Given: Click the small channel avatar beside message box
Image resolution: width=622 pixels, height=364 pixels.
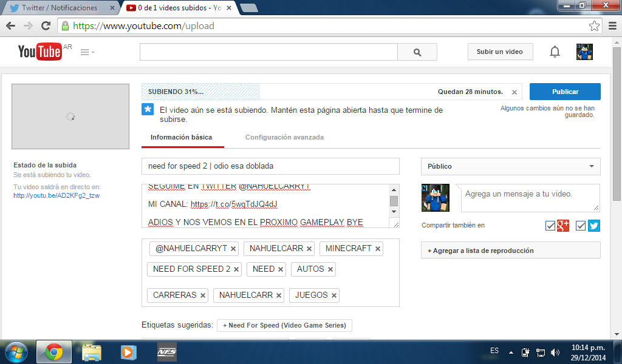Looking at the screenshot, I should pos(435,198).
